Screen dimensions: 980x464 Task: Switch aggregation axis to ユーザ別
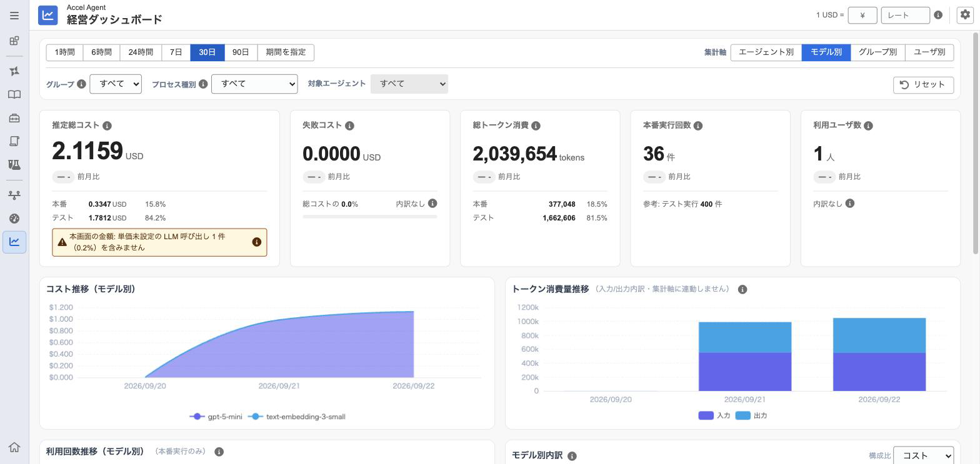929,52
